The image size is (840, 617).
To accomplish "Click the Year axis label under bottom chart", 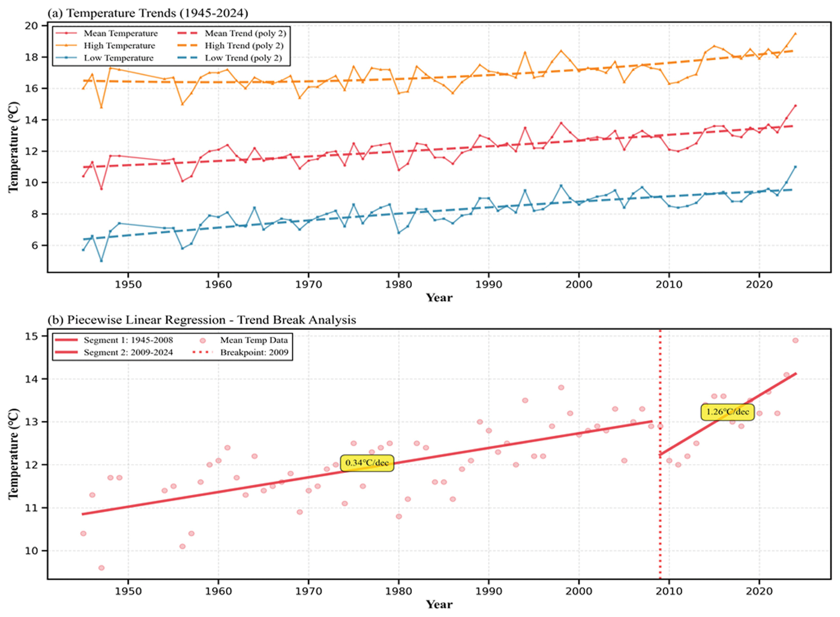I will pyautogui.click(x=439, y=604).
